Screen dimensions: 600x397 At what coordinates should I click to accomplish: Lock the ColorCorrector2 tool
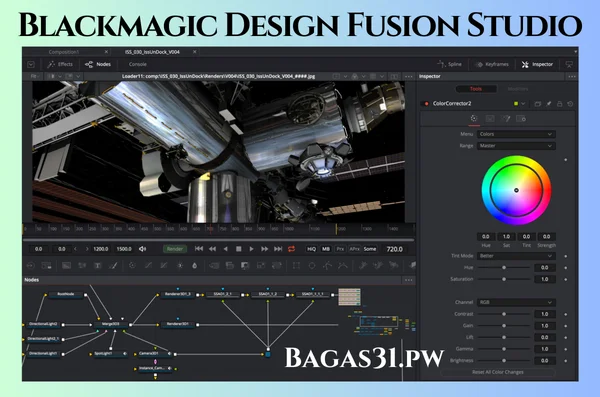click(559, 104)
